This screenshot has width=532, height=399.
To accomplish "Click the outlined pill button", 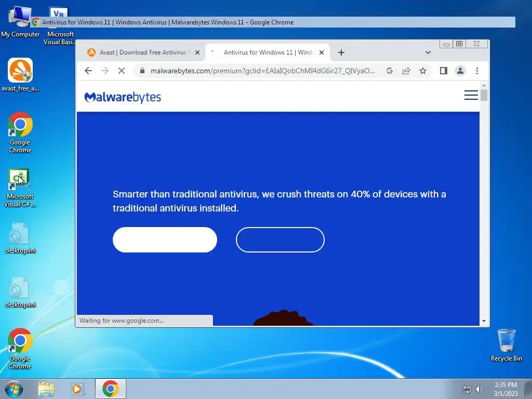I will pyautogui.click(x=280, y=240).
